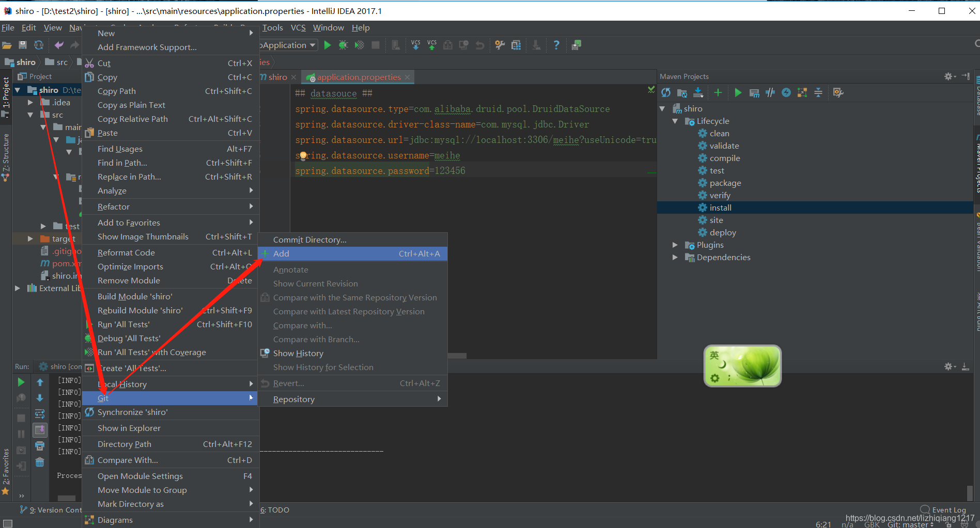
Task: Download sources icon in Maven panel
Action: pos(698,92)
